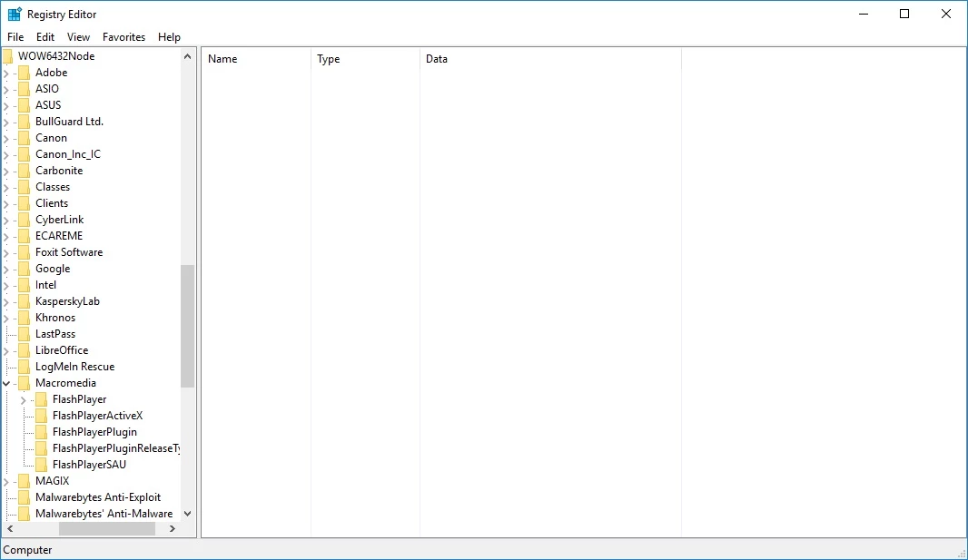The height and width of the screenshot is (560, 968).
Task: Click the CyberLink folder icon
Action: pyautogui.click(x=24, y=220)
